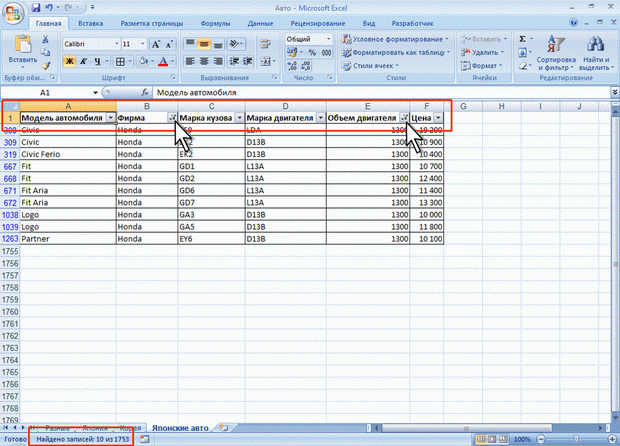
Task: Apply percent style format
Action: (x=312, y=52)
